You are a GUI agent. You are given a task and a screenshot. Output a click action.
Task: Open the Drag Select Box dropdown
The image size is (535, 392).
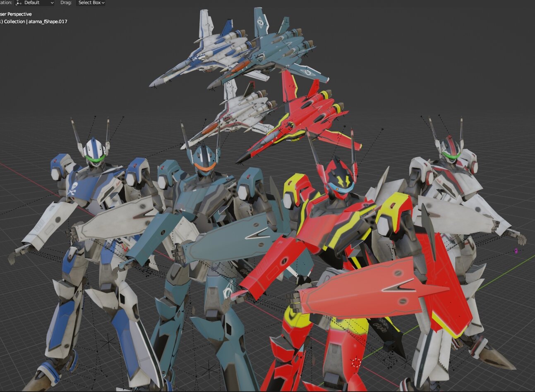click(91, 3)
